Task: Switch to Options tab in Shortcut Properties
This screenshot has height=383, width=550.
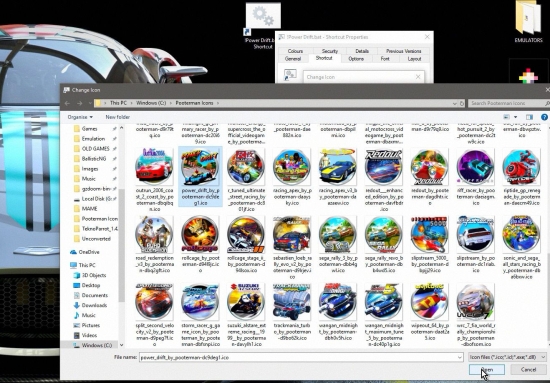Action: click(x=356, y=59)
